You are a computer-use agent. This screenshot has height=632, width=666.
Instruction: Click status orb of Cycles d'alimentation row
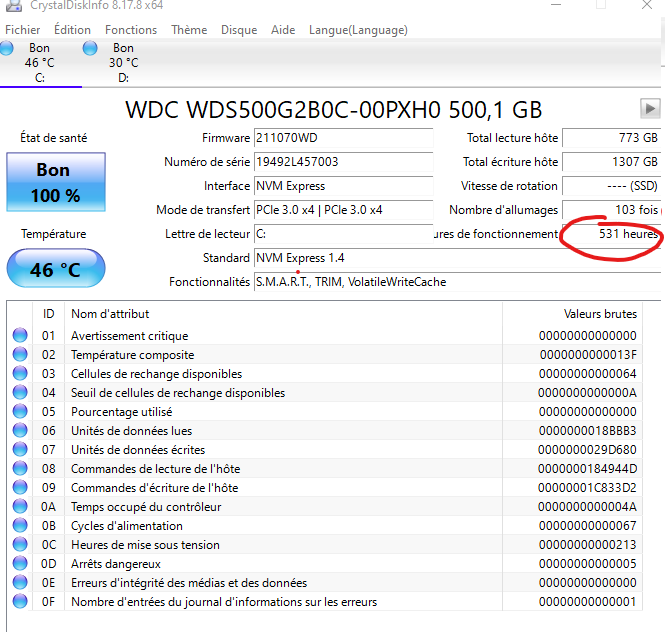(x=20, y=525)
